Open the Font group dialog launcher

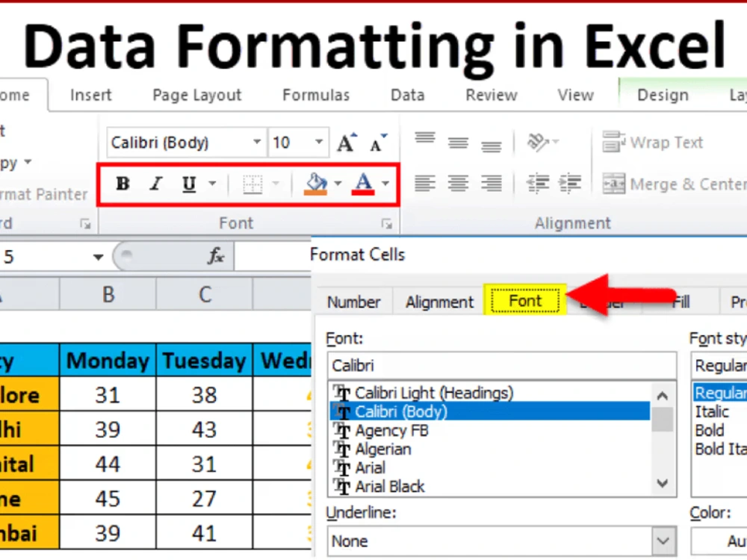click(x=387, y=224)
